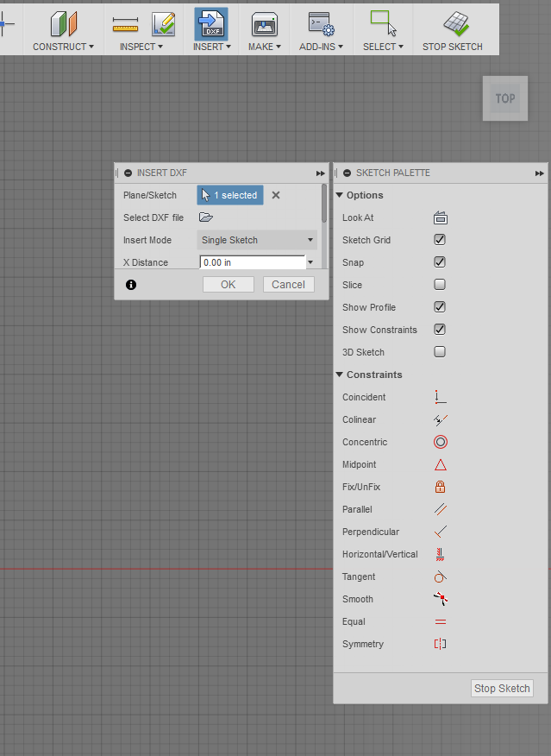Click the Insert DXF toolbar icon
551x756 pixels.
[x=211, y=24]
